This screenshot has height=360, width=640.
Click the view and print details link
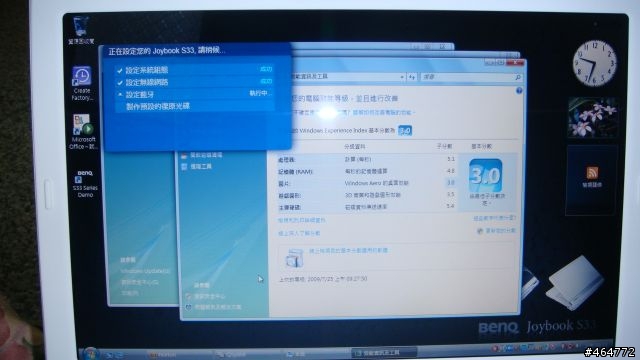pos(302,220)
